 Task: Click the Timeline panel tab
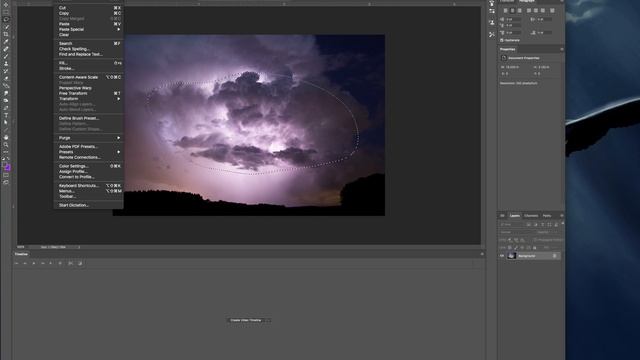point(21,254)
